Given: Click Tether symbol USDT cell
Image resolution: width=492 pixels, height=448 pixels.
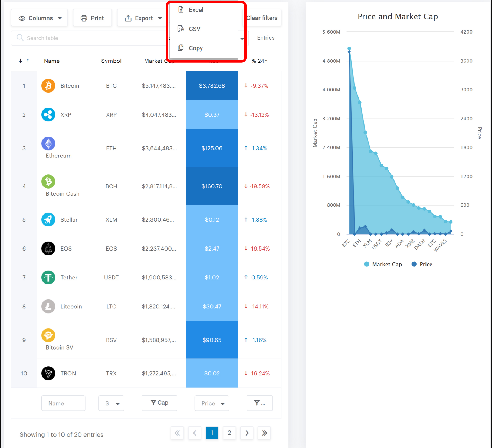Looking at the screenshot, I should [111, 277].
